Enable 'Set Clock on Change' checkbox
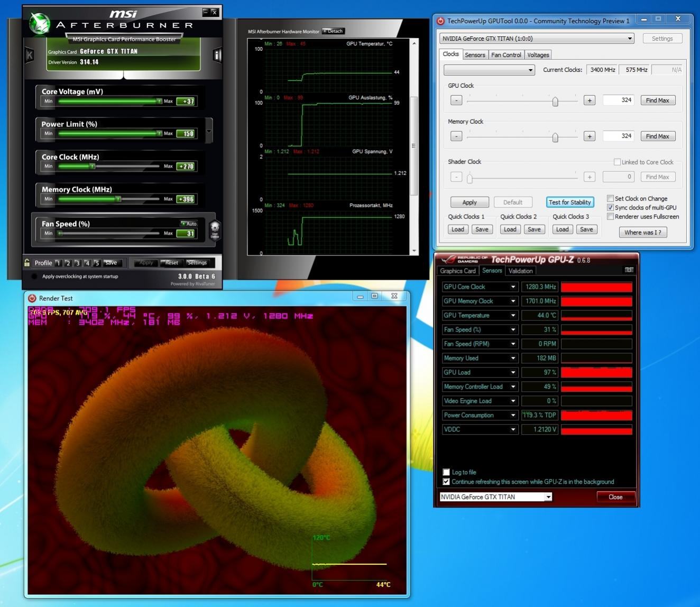Screen dimensions: 700x607 [610, 198]
